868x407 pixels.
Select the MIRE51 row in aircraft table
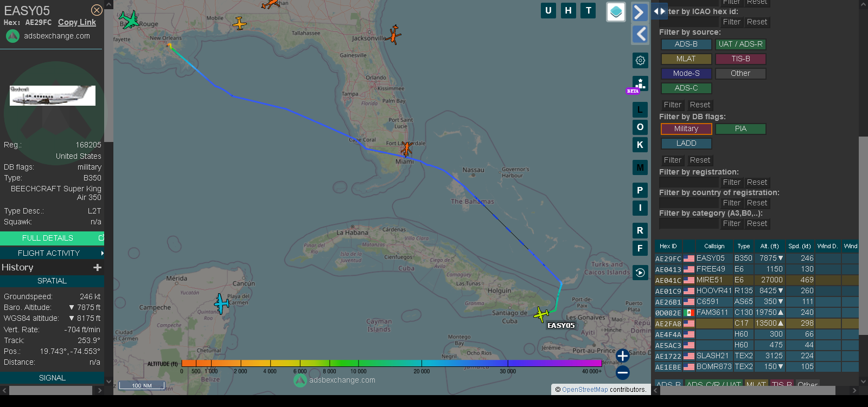757,280
